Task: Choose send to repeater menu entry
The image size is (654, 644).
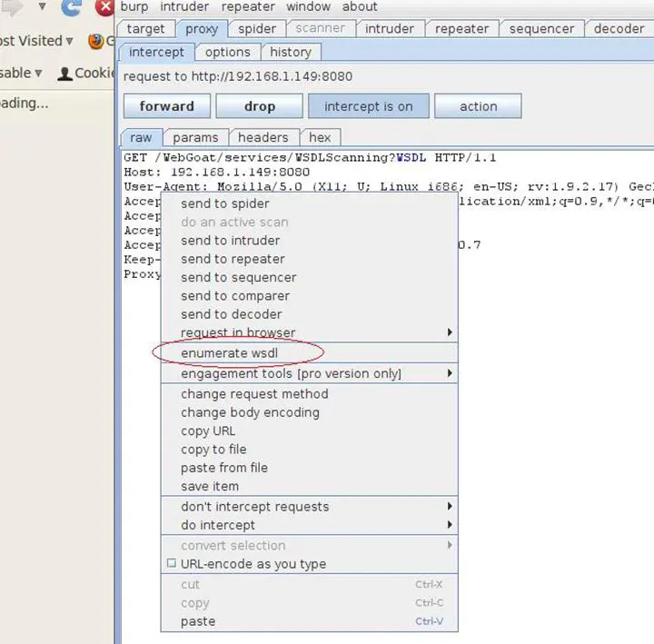Action: pyautogui.click(x=233, y=259)
